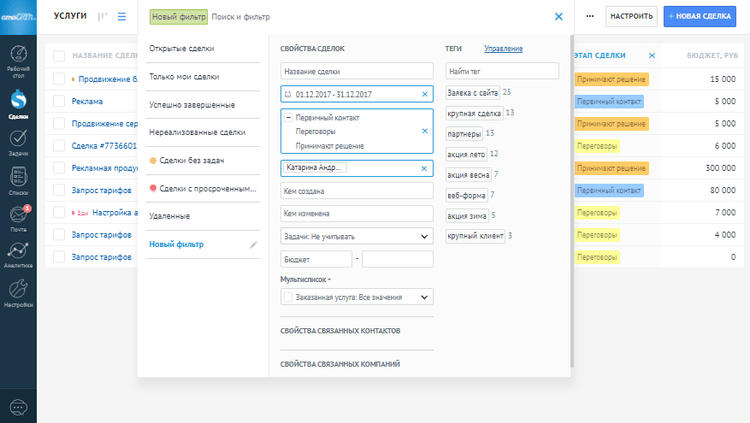
Task: Open the Управление tags link
Action: (x=503, y=48)
